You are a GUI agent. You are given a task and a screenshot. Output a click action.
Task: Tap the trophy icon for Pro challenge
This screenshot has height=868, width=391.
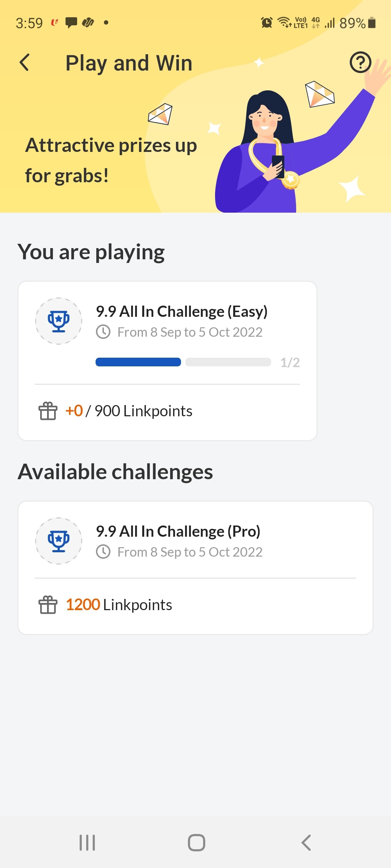coord(59,541)
